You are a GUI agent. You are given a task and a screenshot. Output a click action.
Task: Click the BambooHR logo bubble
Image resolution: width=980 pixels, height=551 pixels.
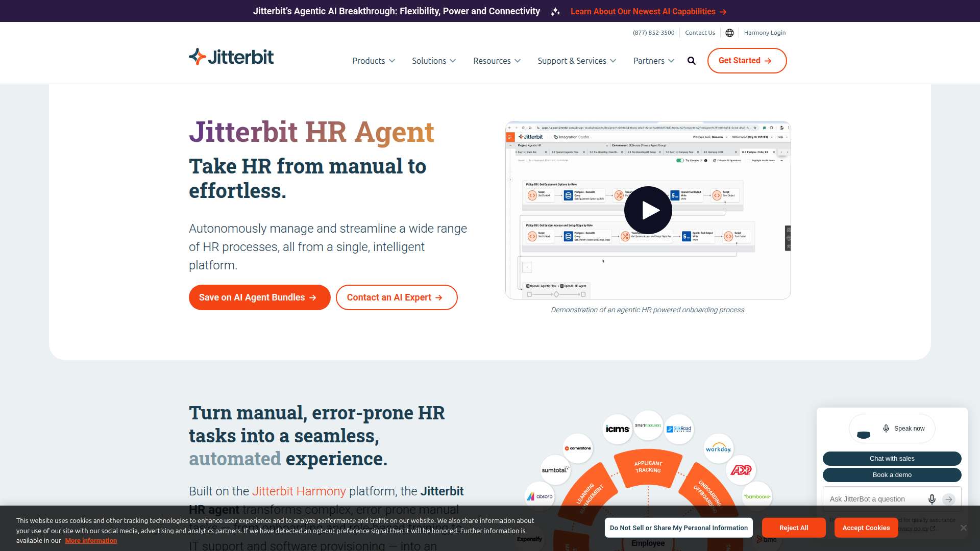coord(757,496)
